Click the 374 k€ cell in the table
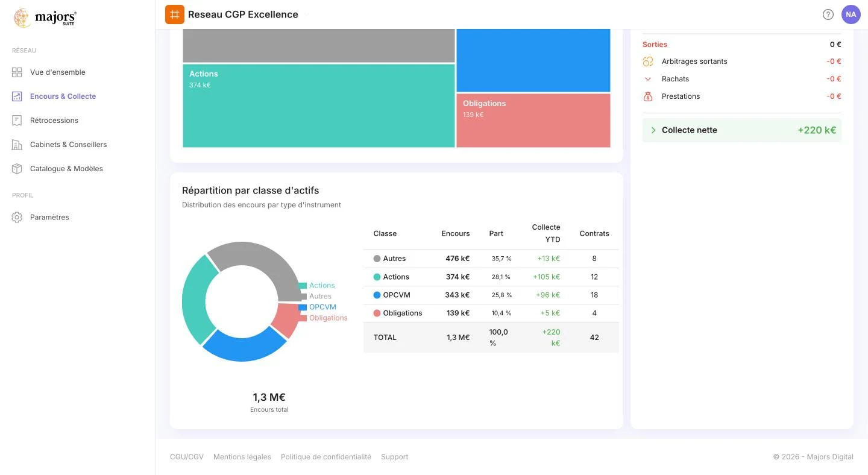This screenshot has width=868, height=475. pos(458,277)
